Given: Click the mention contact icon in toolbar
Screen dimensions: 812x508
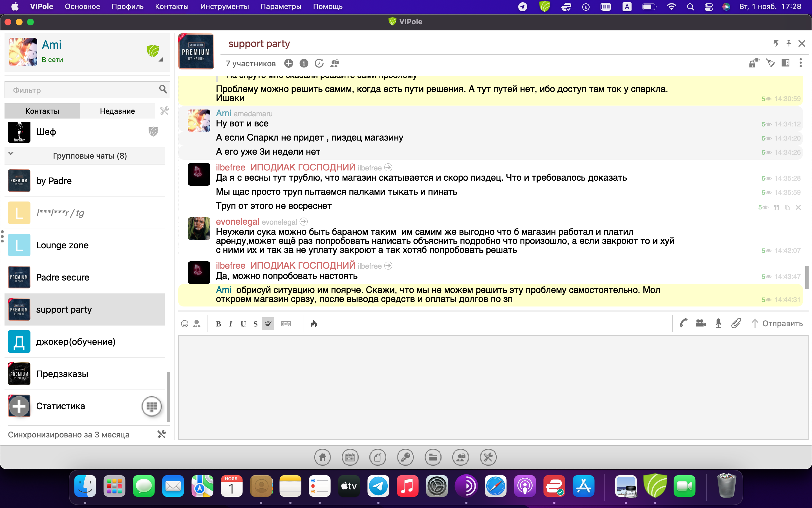Looking at the screenshot, I should (197, 323).
